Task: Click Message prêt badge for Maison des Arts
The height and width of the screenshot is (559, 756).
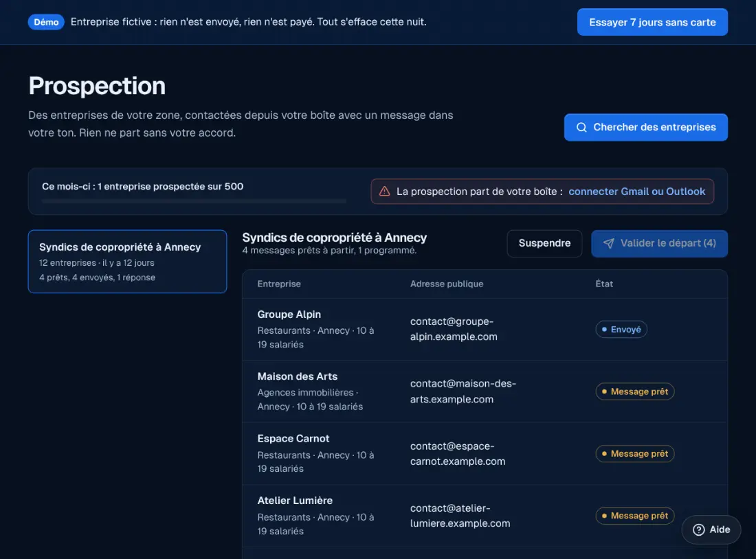Action: click(x=634, y=392)
